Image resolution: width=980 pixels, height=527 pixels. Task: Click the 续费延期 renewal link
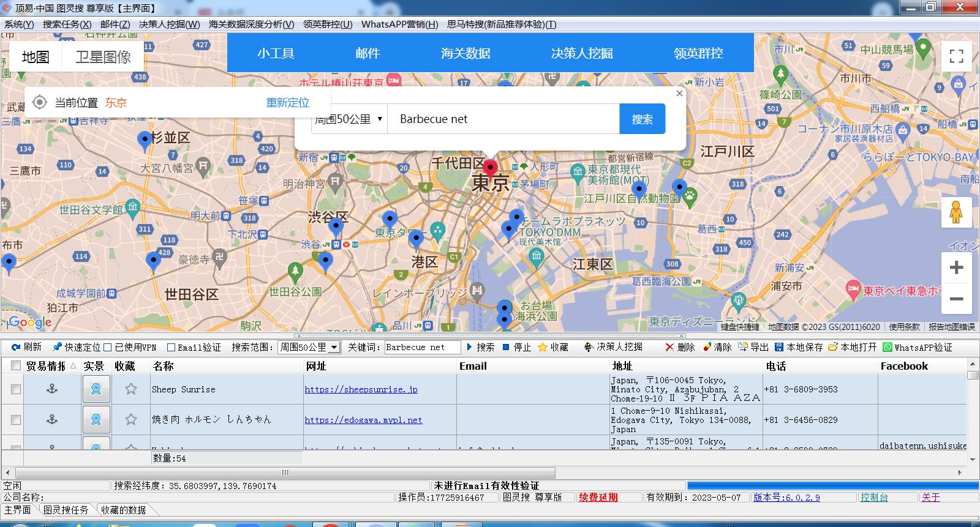pyautogui.click(x=598, y=498)
